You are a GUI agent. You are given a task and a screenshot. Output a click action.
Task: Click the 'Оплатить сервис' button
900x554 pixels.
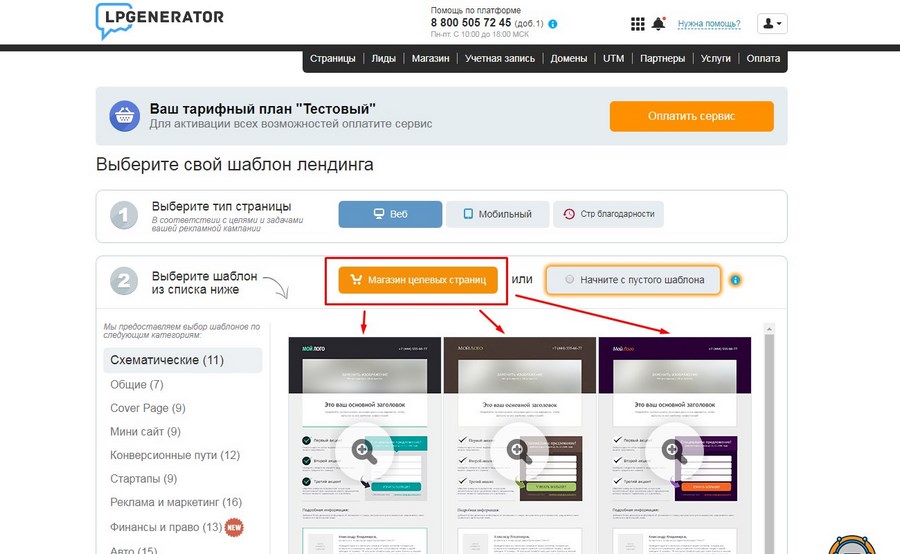point(692,116)
